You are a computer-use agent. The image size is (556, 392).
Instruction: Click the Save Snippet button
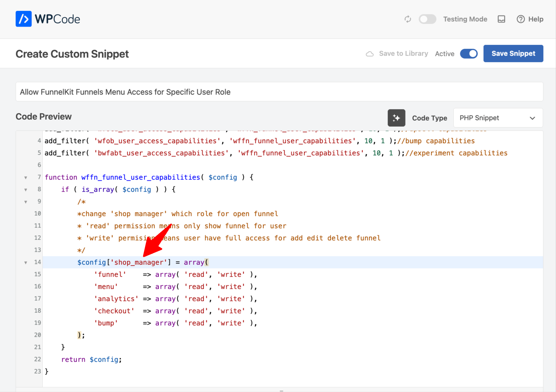[x=513, y=53]
